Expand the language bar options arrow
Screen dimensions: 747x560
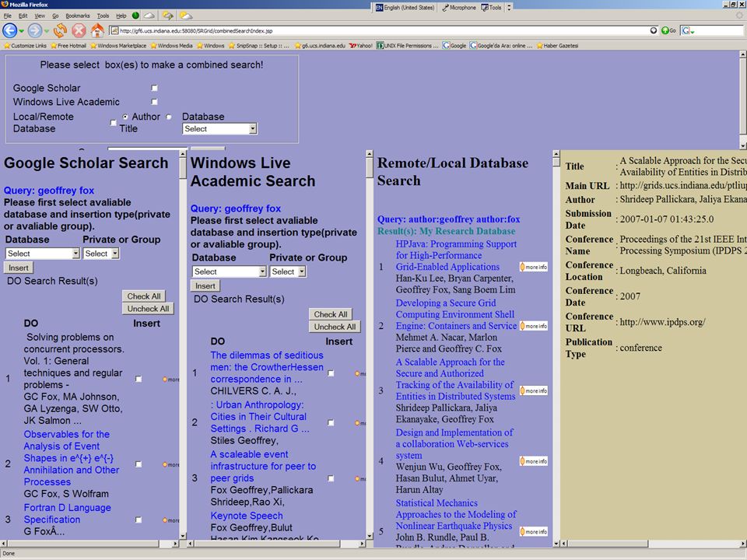pos(509,7)
